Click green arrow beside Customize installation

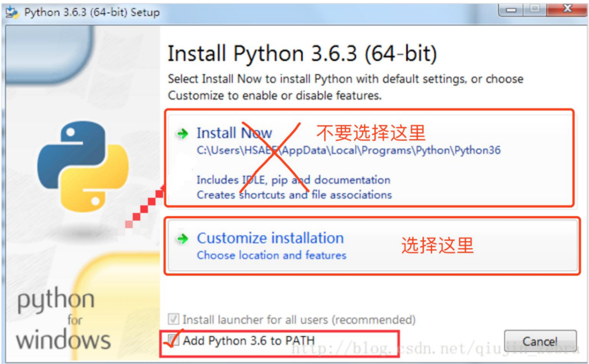(182, 238)
